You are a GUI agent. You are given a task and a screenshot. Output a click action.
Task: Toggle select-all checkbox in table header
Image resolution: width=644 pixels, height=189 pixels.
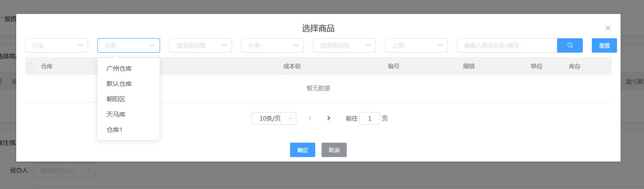[x=31, y=67]
